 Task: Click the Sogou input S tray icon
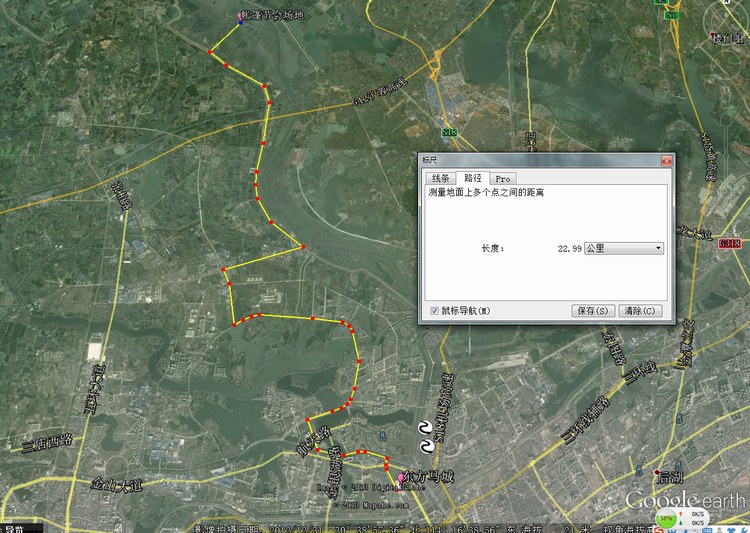point(659,530)
